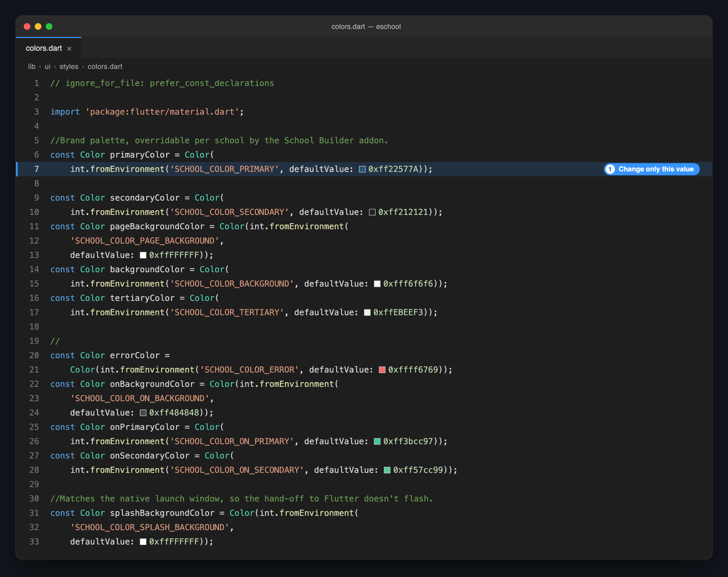The width and height of the screenshot is (728, 577).
Task: Click line number 21 in the gutter
Action: [34, 370]
